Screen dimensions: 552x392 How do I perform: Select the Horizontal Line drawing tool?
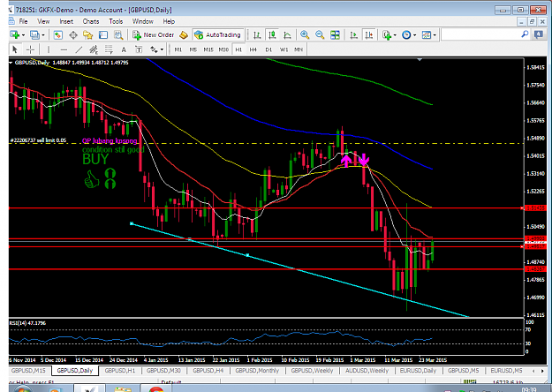coord(64,49)
